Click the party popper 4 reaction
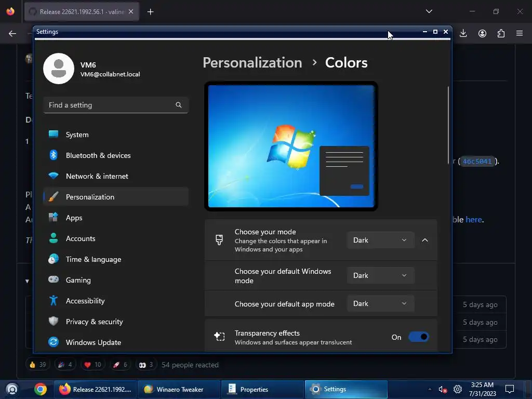This screenshot has height=399, width=532. (x=65, y=365)
